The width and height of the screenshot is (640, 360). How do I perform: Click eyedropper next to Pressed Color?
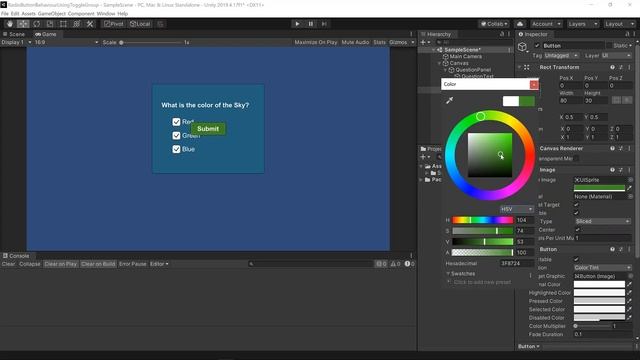pyautogui.click(x=629, y=301)
